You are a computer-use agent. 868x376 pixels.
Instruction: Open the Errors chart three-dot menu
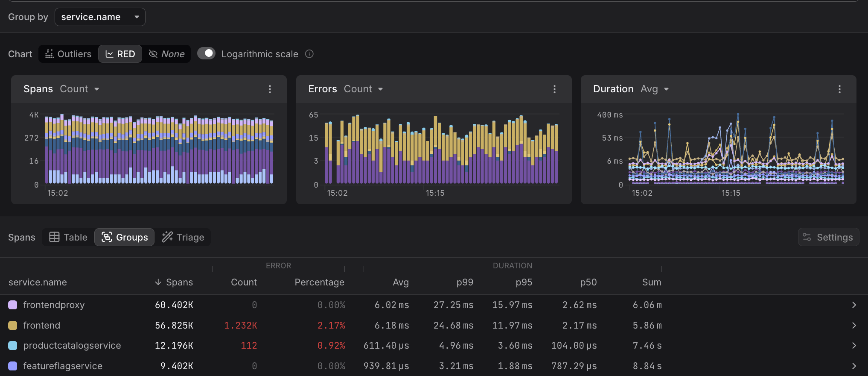click(x=554, y=89)
